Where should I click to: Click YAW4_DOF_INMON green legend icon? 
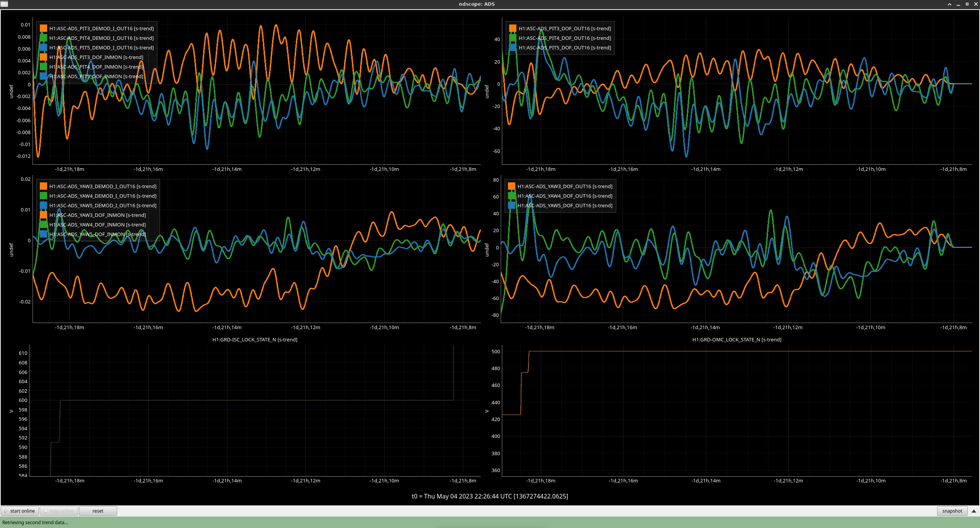coord(43,225)
